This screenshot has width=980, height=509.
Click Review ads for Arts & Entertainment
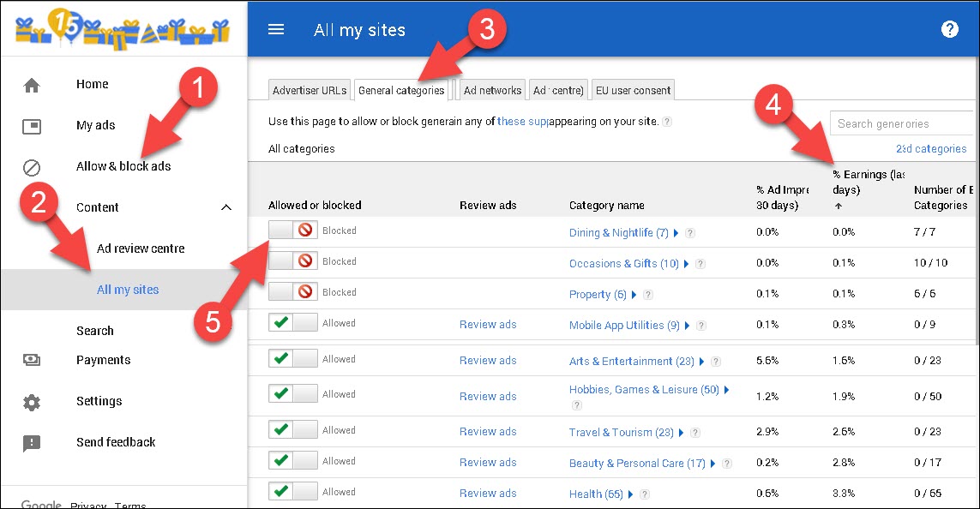pos(488,361)
